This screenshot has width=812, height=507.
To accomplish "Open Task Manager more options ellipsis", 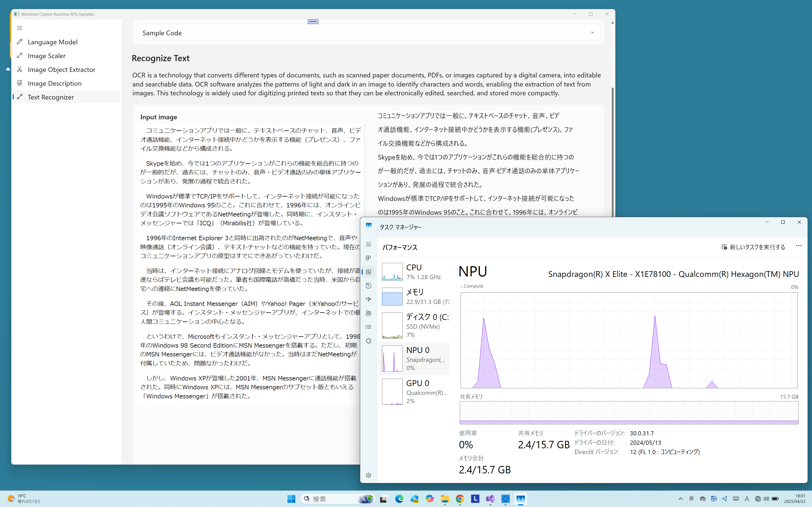I will 798,246.
